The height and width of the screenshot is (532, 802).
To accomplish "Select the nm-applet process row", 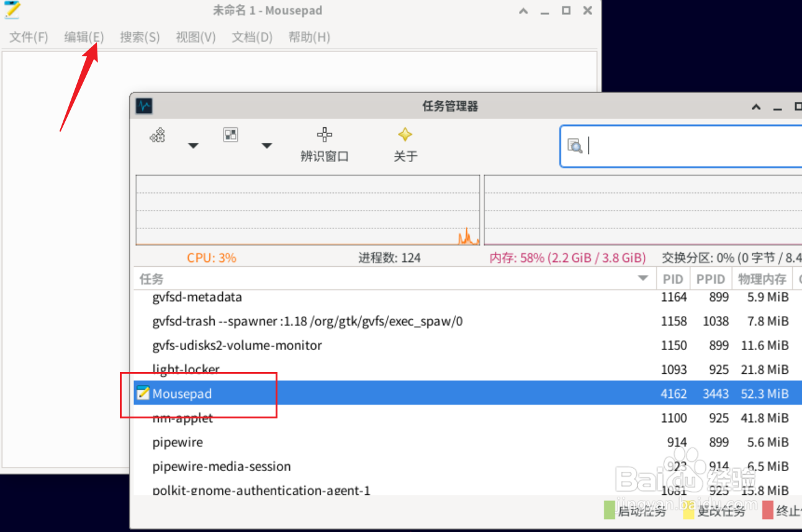I will [x=467, y=418].
